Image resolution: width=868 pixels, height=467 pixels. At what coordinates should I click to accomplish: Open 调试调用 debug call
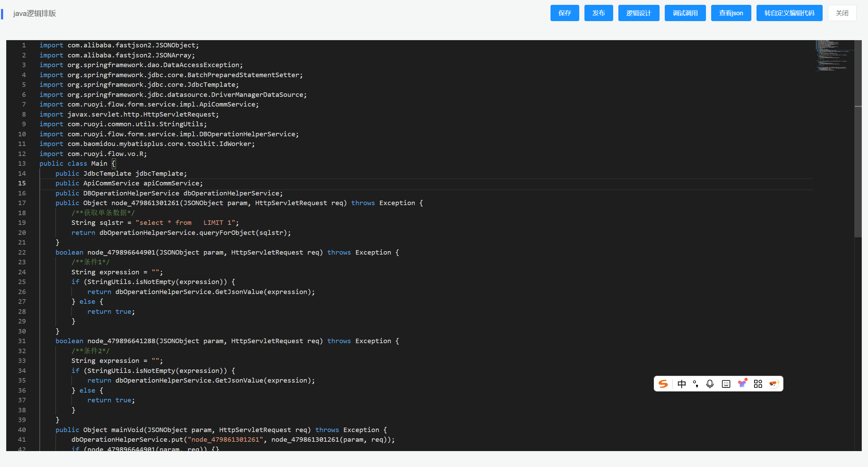[685, 13]
